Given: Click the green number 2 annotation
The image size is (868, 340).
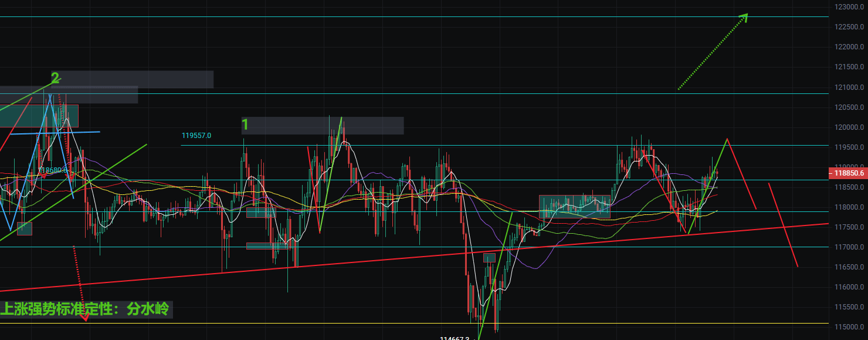Looking at the screenshot, I should (x=55, y=78).
